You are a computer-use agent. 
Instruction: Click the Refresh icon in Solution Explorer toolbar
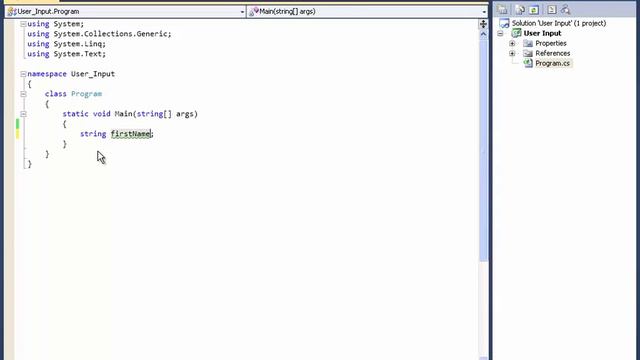[534, 9]
